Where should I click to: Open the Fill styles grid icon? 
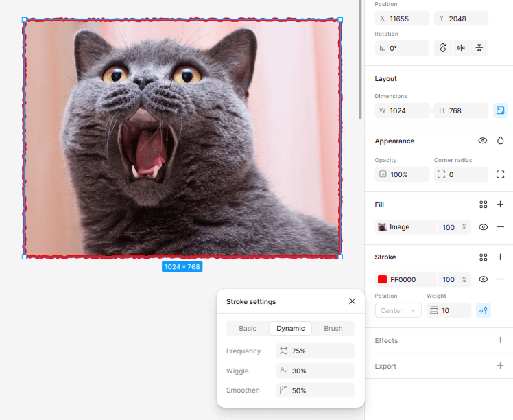click(483, 205)
